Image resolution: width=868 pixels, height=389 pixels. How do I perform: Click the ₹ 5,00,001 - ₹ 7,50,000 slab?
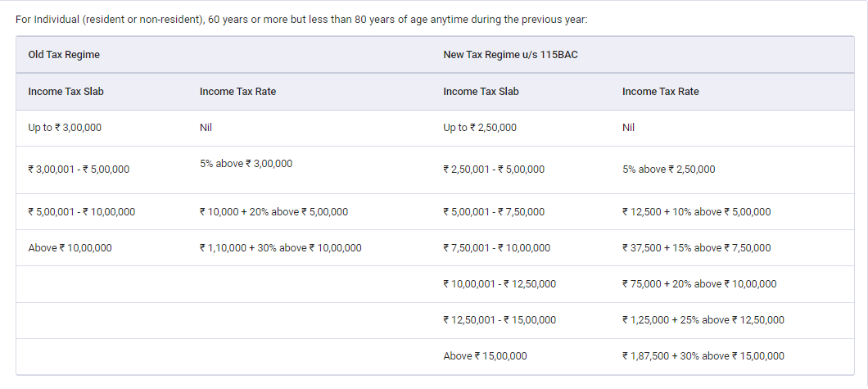pyautogui.click(x=494, y=212)
